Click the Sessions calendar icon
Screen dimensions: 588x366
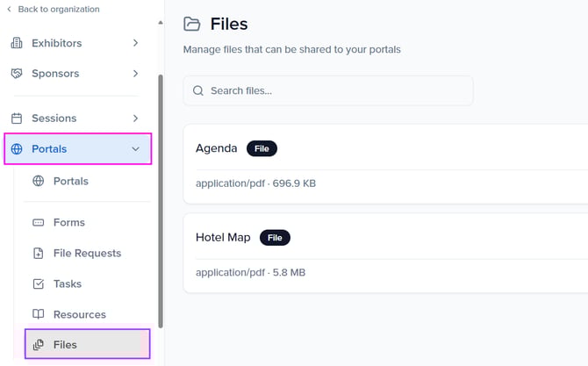[x=16, y=118]
